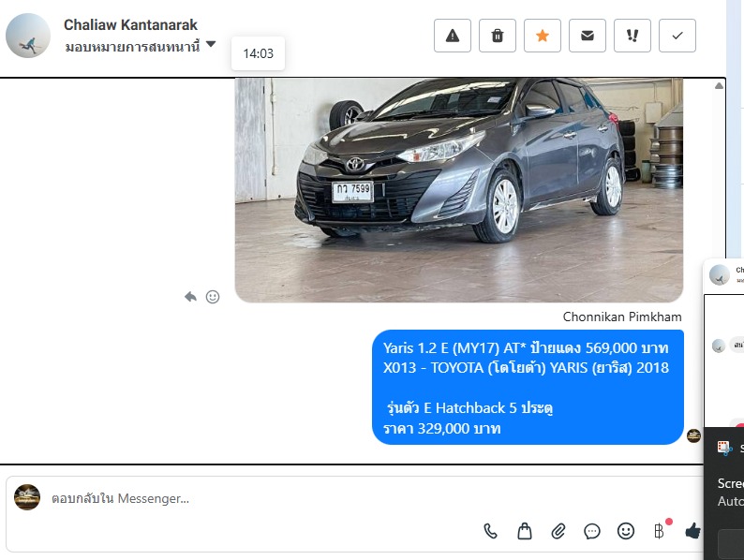This screenshot has width=744, height=560.
Task: Click the page avatar beside reply box
Action: tap(27, 497)
